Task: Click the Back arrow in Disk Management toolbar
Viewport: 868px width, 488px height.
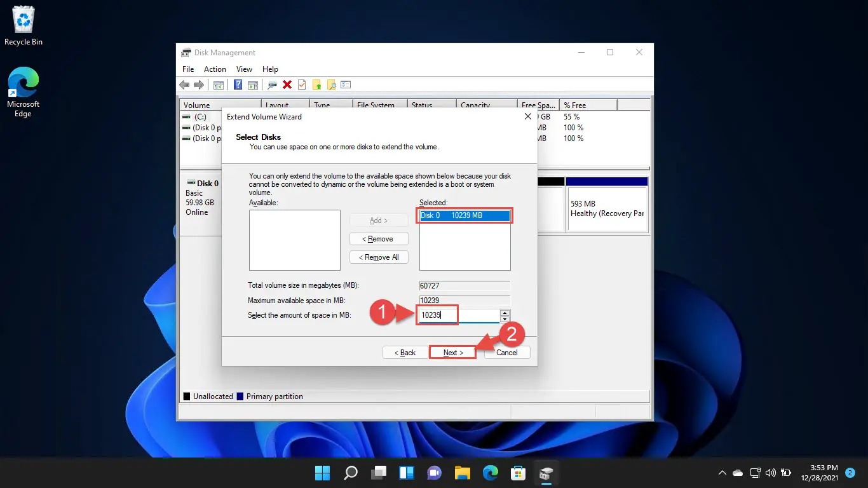Action: click(x=184, y=85)
